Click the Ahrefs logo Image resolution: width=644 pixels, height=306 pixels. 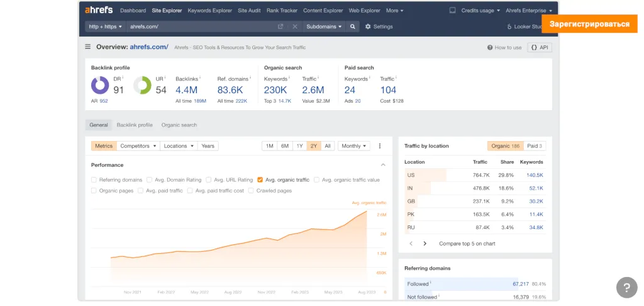click(x=99, y=10)
